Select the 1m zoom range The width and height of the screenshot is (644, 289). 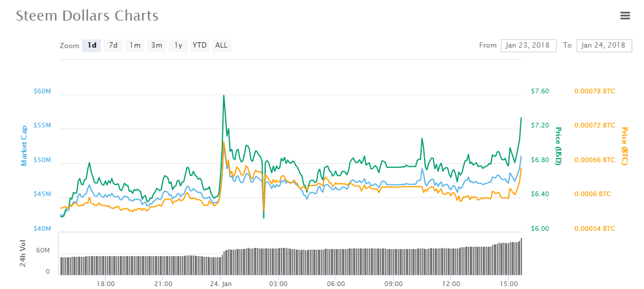(x=135, y=45)
